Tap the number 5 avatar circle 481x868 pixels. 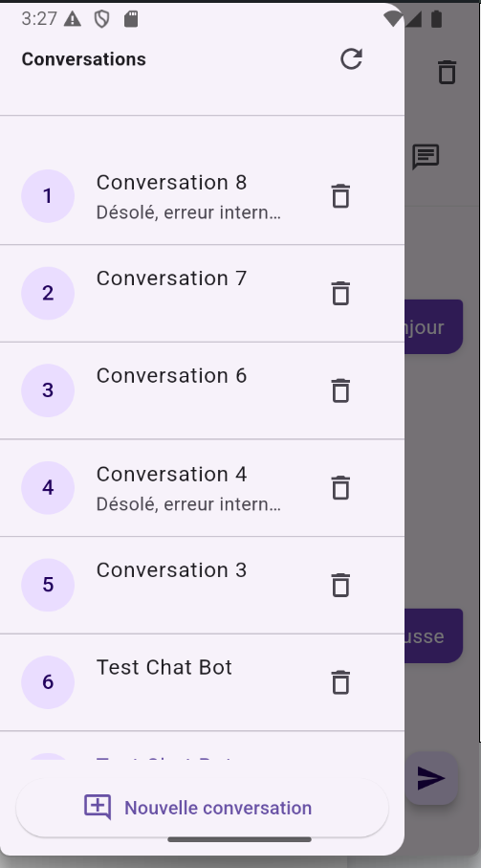tap(48, 585)
